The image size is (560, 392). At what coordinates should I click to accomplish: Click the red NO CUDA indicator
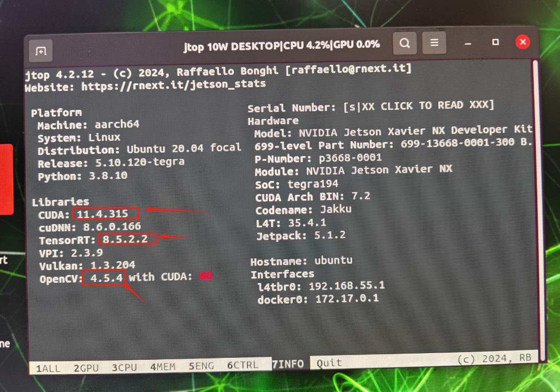click(206, 276)
